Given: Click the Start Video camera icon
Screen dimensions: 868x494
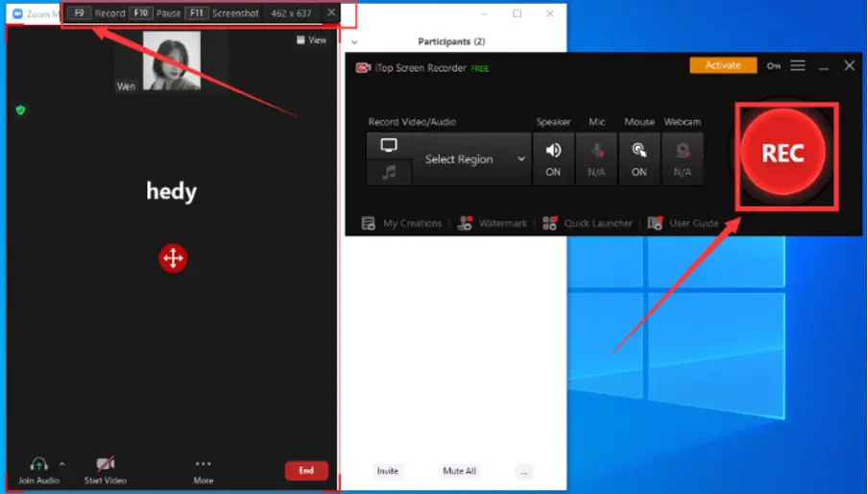Looking at the screenshot, I should [x=105, y=464].
